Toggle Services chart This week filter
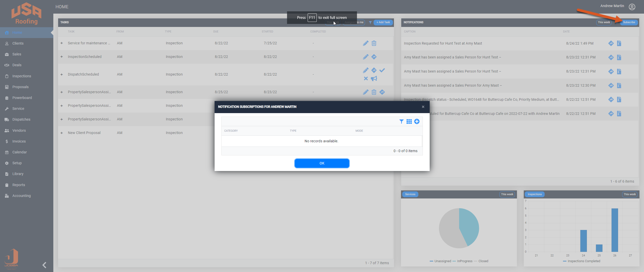This screenshot has height=272, width=644. click(507, 194)
